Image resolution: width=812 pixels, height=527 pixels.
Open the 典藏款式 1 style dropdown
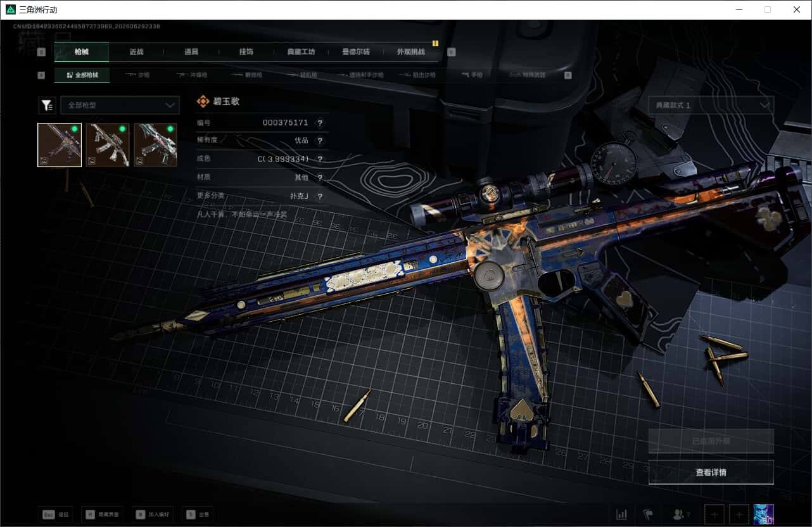[x=711, y=105]
